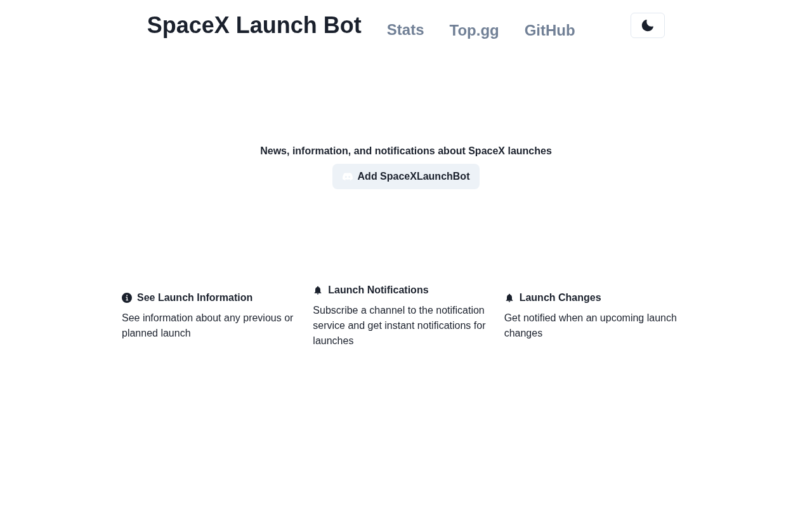This screenshot has height=508, width=812.
Task: Click the SpaceX Launch Bot site title
Action: [x=254, y=25]
